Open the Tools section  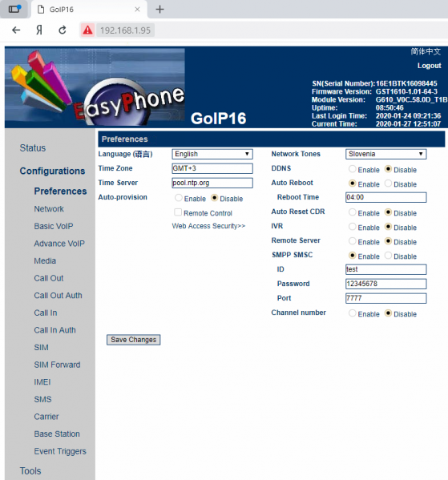coord(30,471)
